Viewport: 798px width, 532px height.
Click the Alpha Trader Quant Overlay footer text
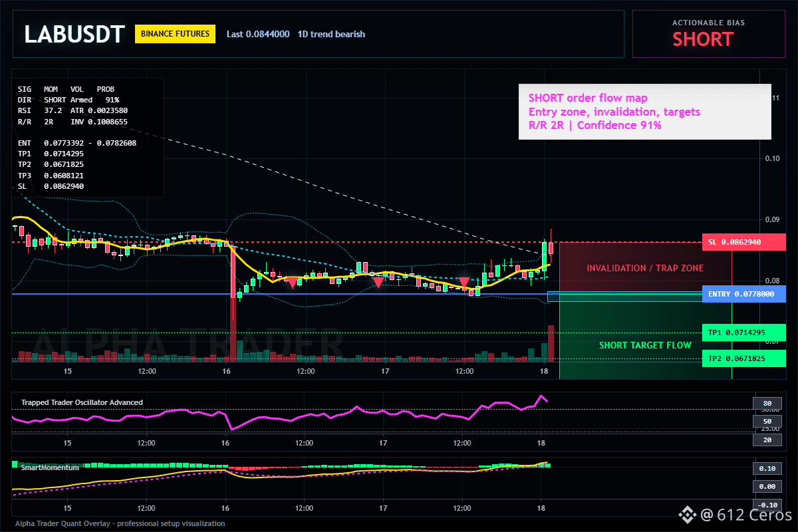pos(120,523)
